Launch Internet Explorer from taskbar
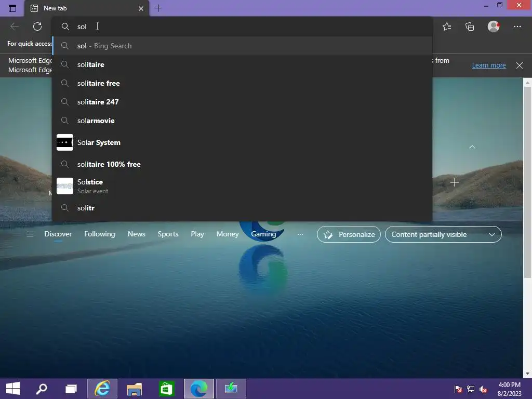Image resolution: width=532 pixels, height=399 pixels. pyautogui.click(x=102, y=389)
